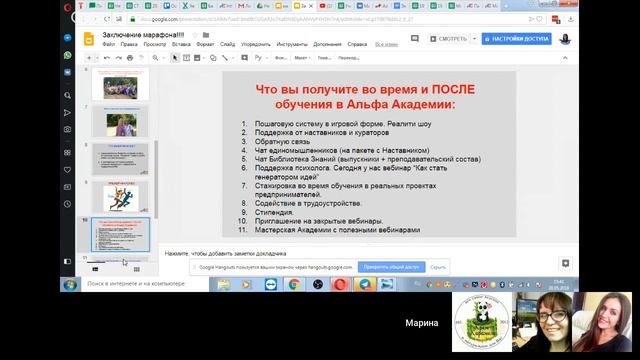Open the Фон background button

click(x=281, y=58)
